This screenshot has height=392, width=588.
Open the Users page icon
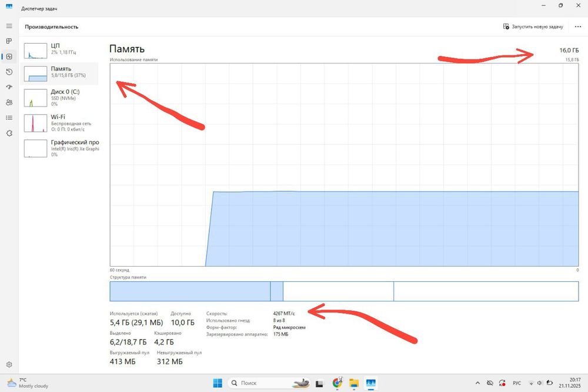point(9,102)
